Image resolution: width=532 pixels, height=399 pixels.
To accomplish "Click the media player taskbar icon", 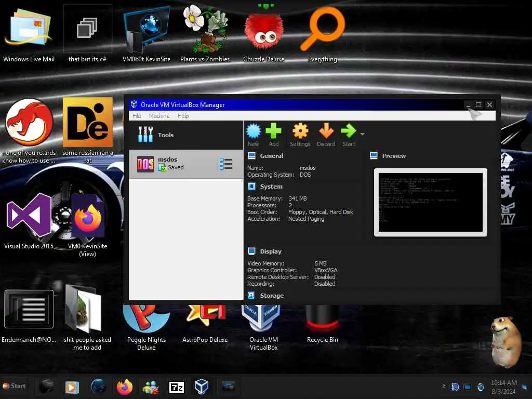I will point(72,387).
